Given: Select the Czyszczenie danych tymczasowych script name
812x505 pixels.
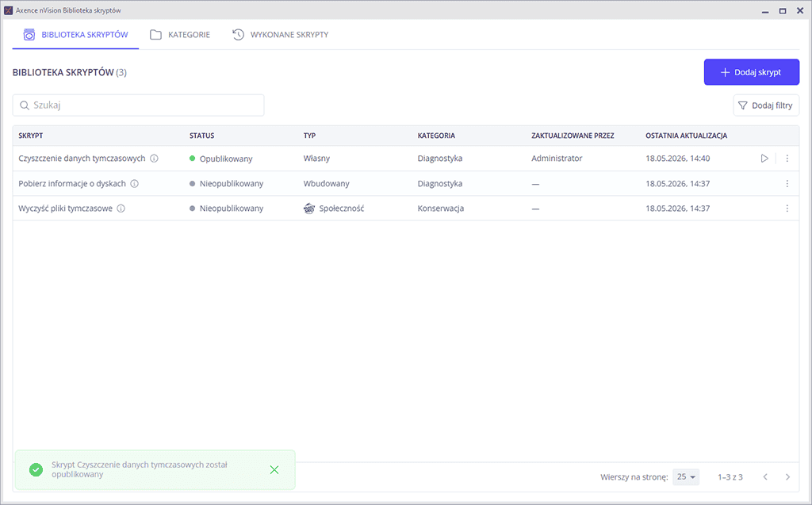Looking at the screenshot, I should click(x=82, y=159).
